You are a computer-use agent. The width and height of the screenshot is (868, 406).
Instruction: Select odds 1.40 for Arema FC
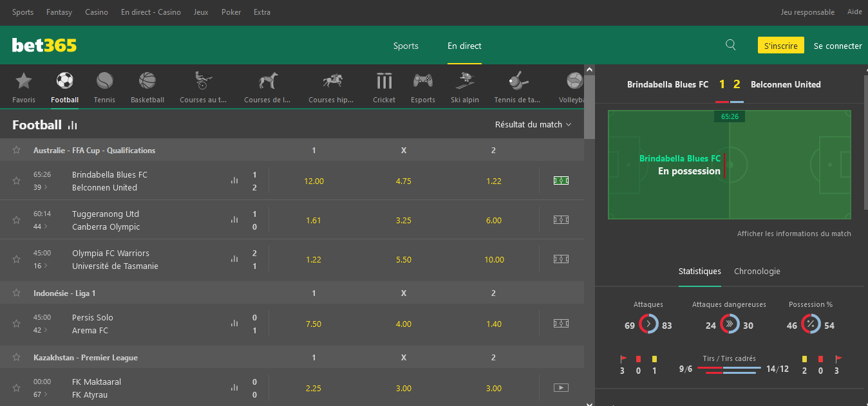pos(494,324)
